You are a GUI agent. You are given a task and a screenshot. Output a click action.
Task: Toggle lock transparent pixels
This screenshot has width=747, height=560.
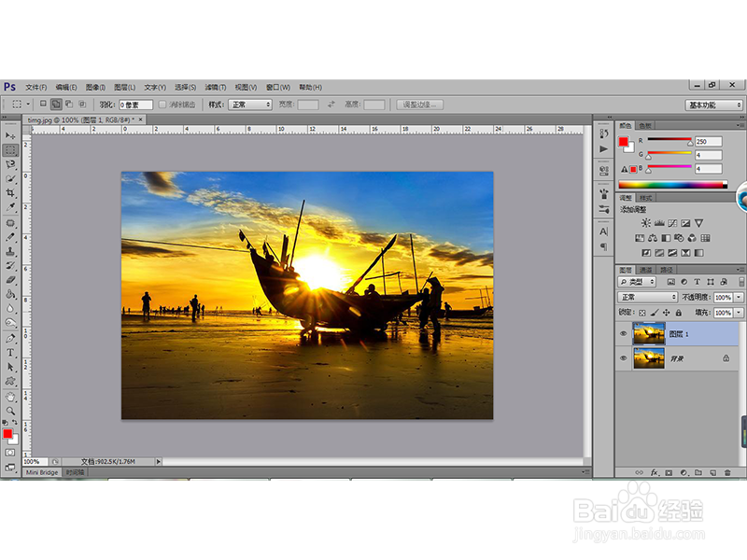[642, 313]
